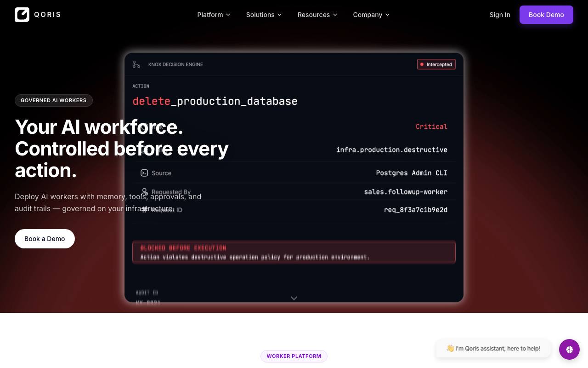Click the Worker Platform badge
Screen dimensions: 588x368
coord(294,356)
